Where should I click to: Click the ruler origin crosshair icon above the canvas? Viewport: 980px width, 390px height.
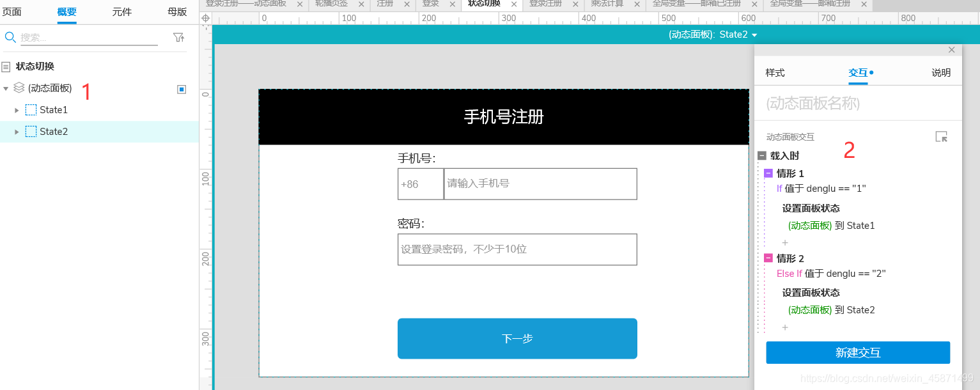(205, 18)
